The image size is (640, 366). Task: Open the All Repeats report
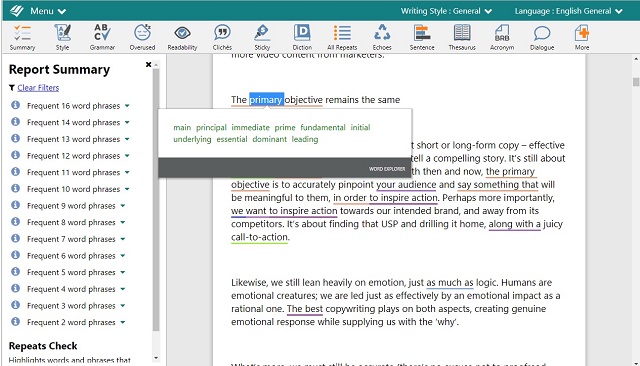pyautogui.click(x=342, y=37)
